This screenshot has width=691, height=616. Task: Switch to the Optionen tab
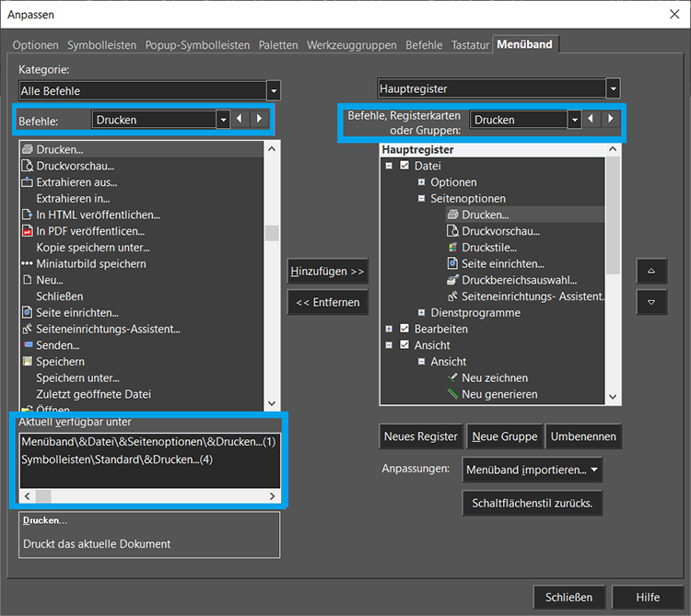point(35,45)
